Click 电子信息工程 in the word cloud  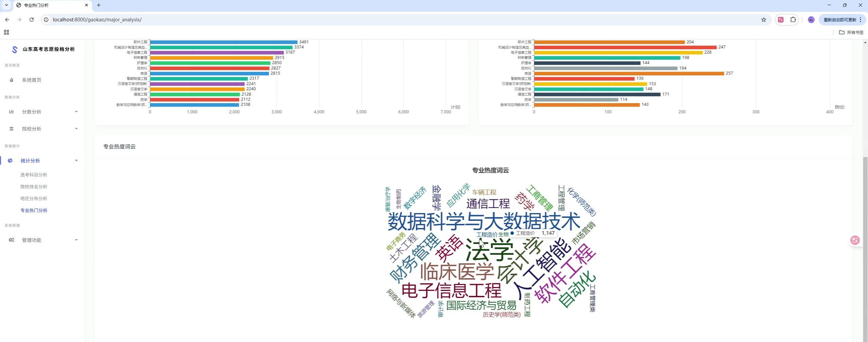click(451, 291)
